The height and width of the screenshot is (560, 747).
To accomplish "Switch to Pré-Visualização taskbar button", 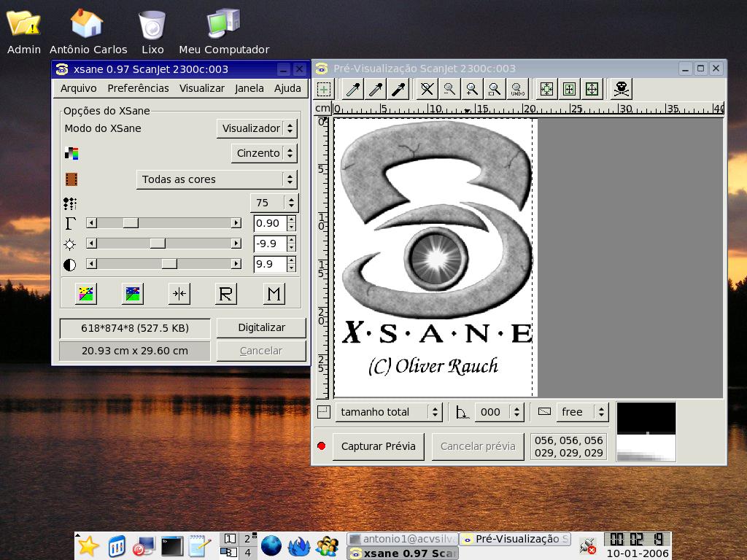I will tap(516, 539).
